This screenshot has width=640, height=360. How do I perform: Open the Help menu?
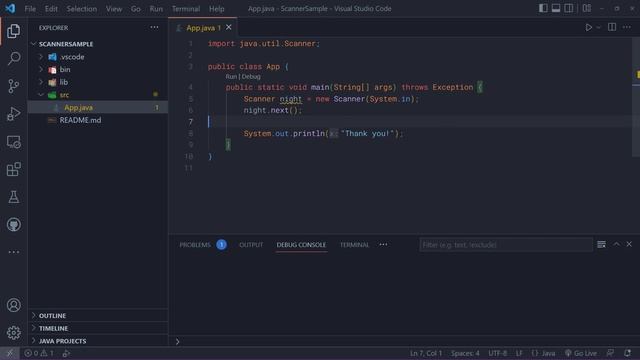tap(217, 9)
